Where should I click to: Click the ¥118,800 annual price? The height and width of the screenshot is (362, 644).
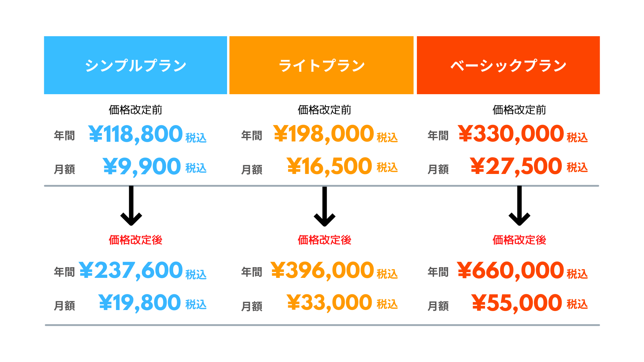tap(136, 134)
